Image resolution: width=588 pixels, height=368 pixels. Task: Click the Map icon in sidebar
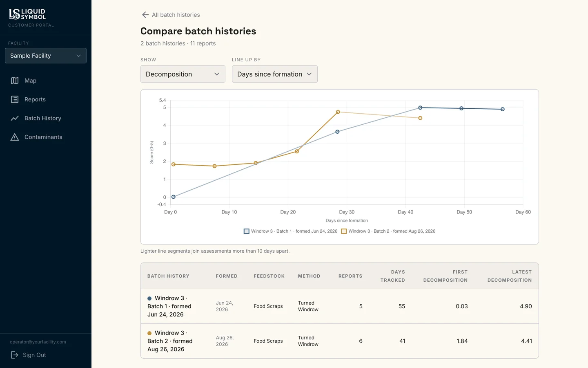pyautogui.click(x=15, y=81)
